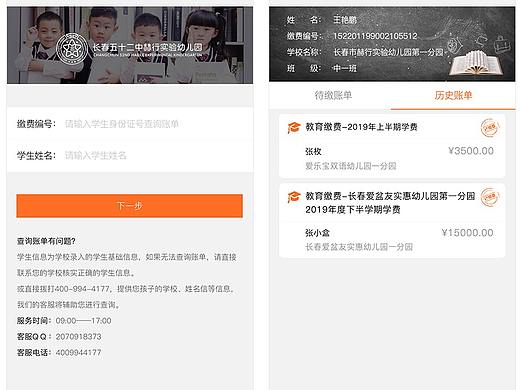Click payment number 152201199002105512
Viewport: 520px width, 390px height.
[375, 36]
